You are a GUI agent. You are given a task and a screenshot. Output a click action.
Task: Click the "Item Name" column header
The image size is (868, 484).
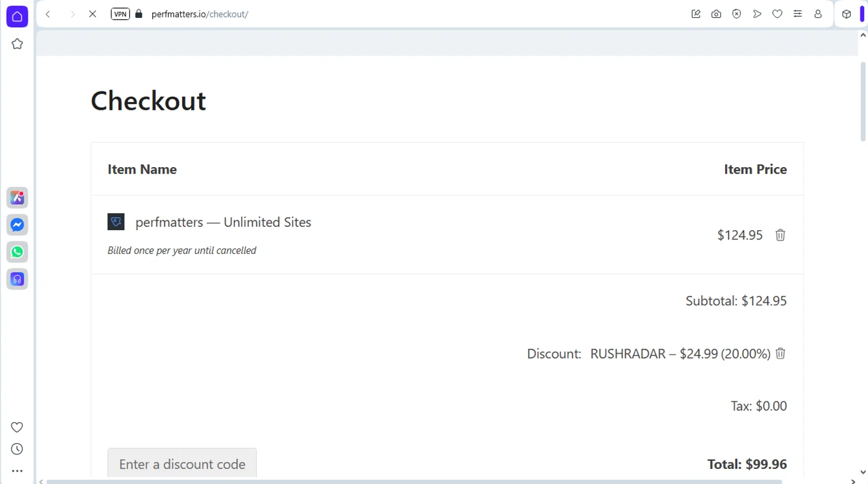[142, 169]
